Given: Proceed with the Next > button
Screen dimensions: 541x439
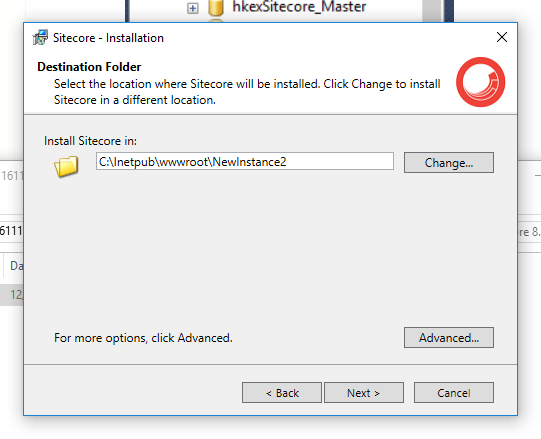Looking at the screenshot, I should (x=364, y=392).
